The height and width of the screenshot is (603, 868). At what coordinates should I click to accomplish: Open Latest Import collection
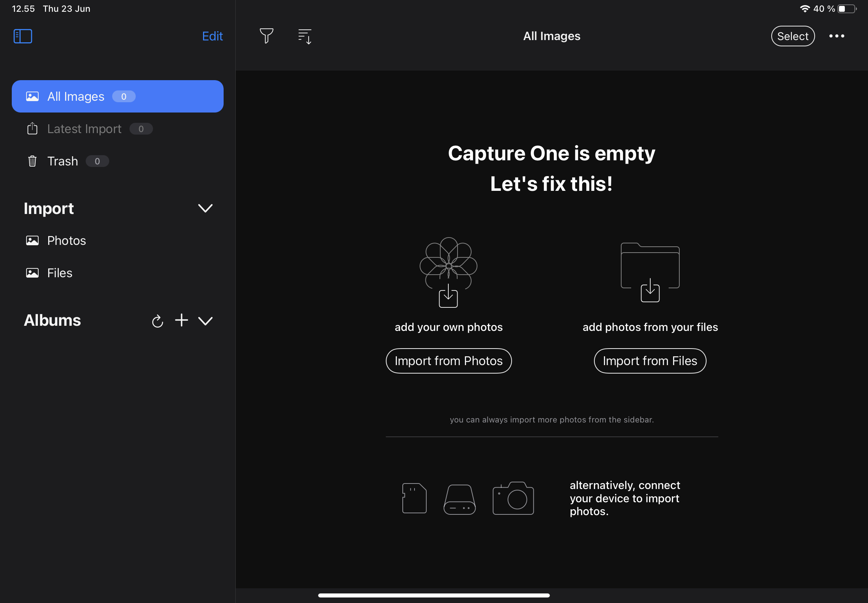[118, 129]
